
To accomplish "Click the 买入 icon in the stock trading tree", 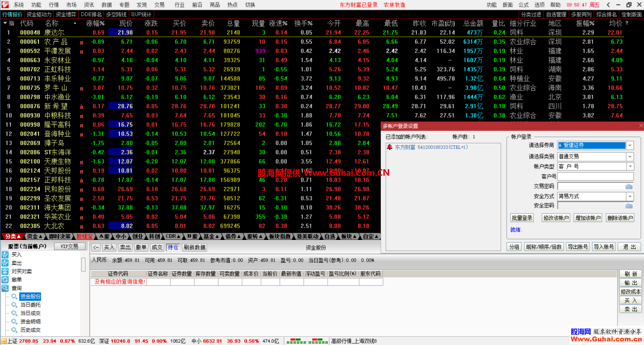I will (5, 255).
